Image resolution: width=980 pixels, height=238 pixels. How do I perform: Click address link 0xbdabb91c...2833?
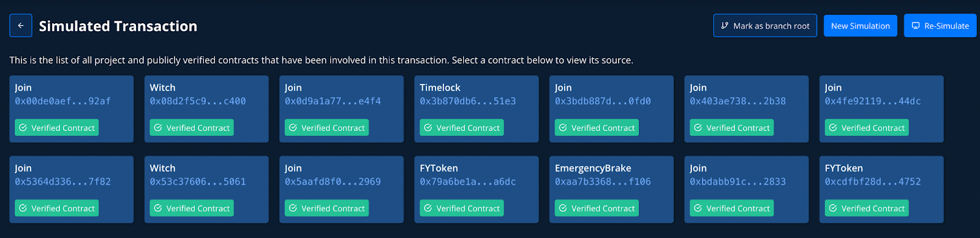tap(737, 182)
